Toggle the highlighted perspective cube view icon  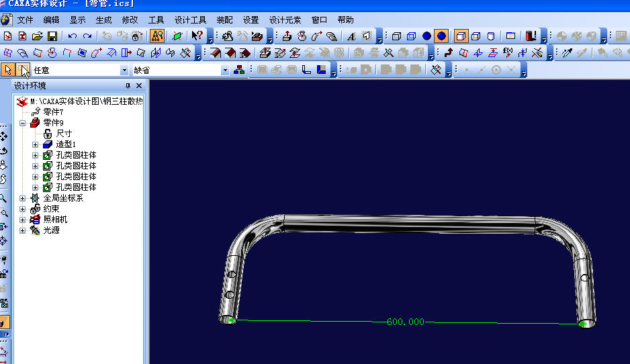[x=461, y=36]
